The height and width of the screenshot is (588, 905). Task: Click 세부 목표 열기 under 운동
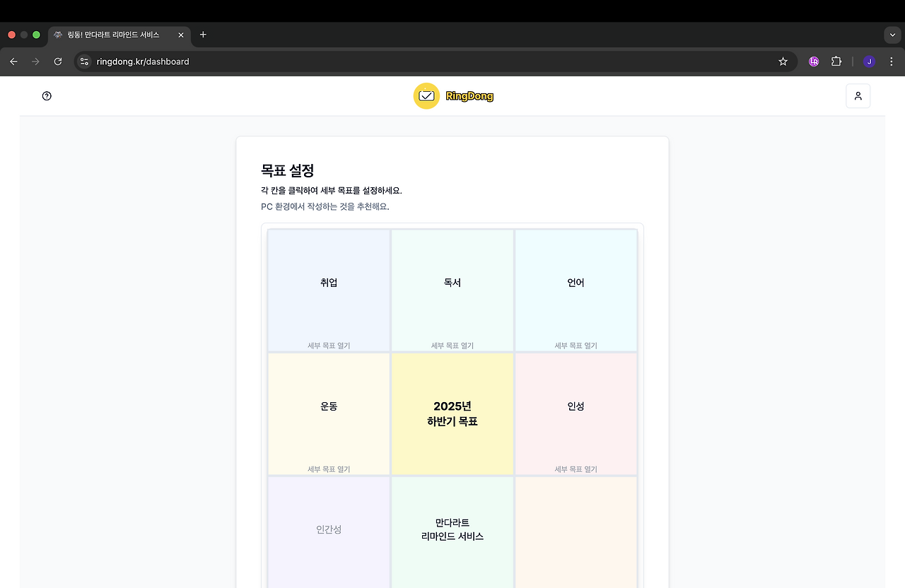click(x=329, y=469)
